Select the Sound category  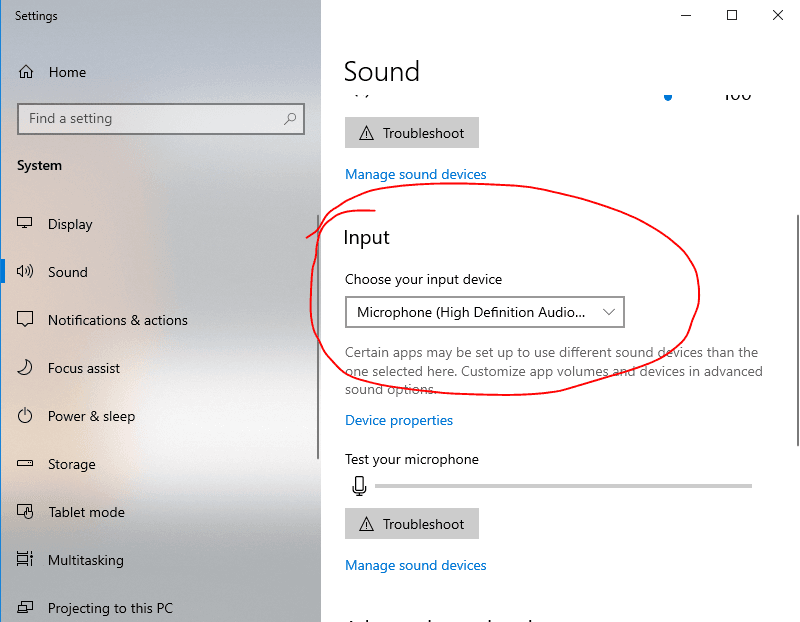tap(68, 272)
